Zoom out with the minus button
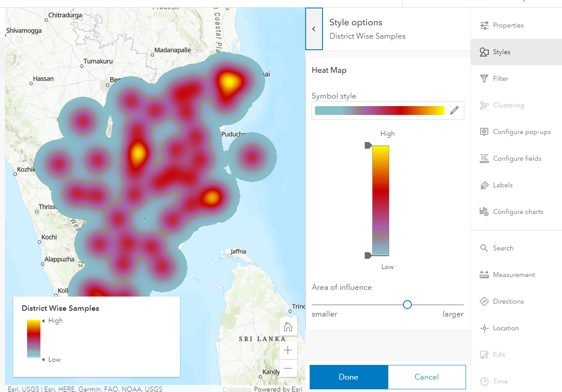562x392 pixels. coord(288,368)
